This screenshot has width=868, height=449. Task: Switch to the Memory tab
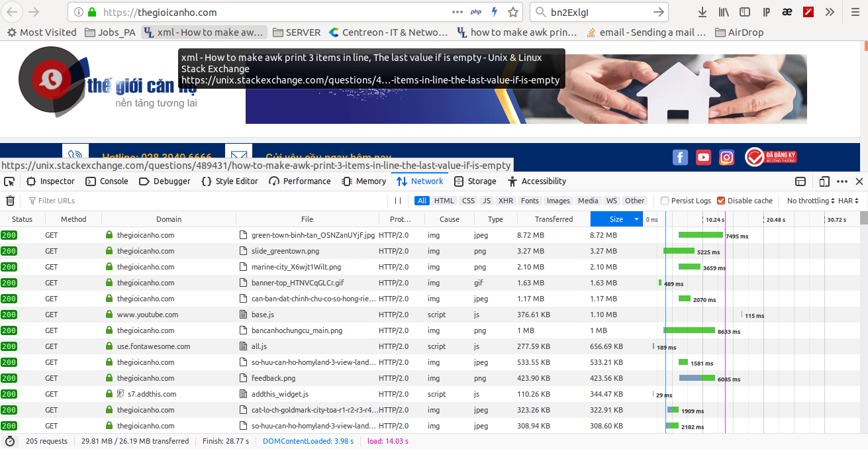tap(363, 181)
